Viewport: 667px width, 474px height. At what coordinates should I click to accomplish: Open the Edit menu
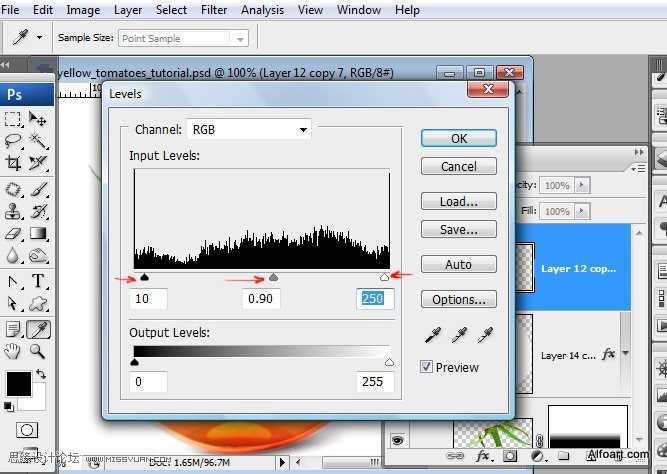pyautogui.click(x=43, y=9)
